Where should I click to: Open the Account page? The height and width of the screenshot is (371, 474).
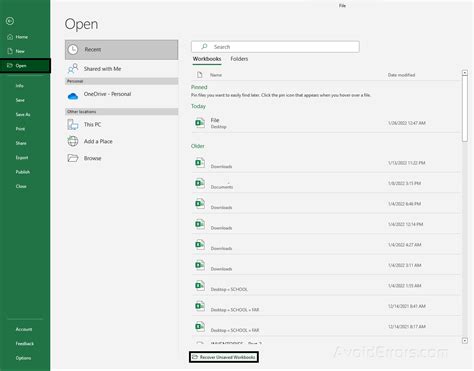24,329
